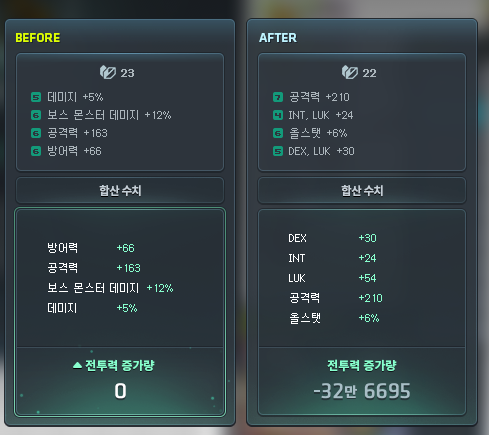This screenshot has height=435, width=489.
Task: Click the AFTER 전투력 증가량 value -32만 6695
Action: point(362,391)
